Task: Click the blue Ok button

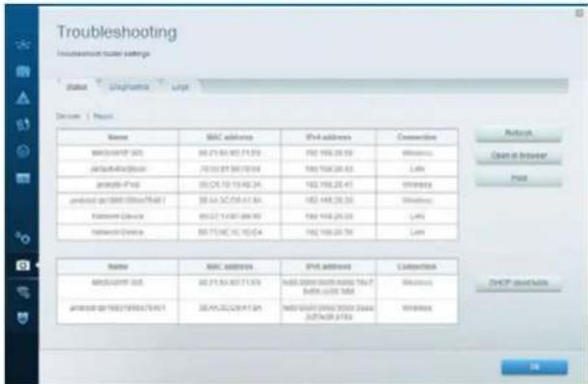Action: coord(534,367)
